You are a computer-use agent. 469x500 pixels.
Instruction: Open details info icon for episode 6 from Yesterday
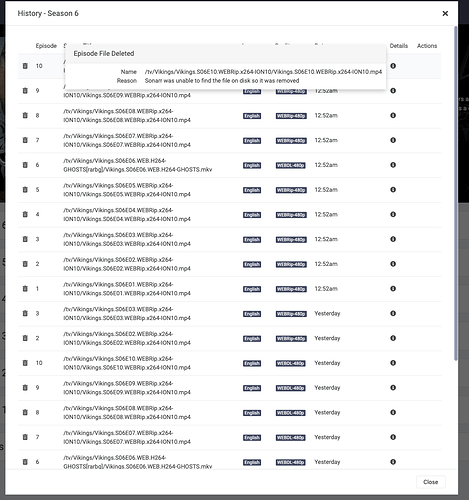tap(393, 462)
